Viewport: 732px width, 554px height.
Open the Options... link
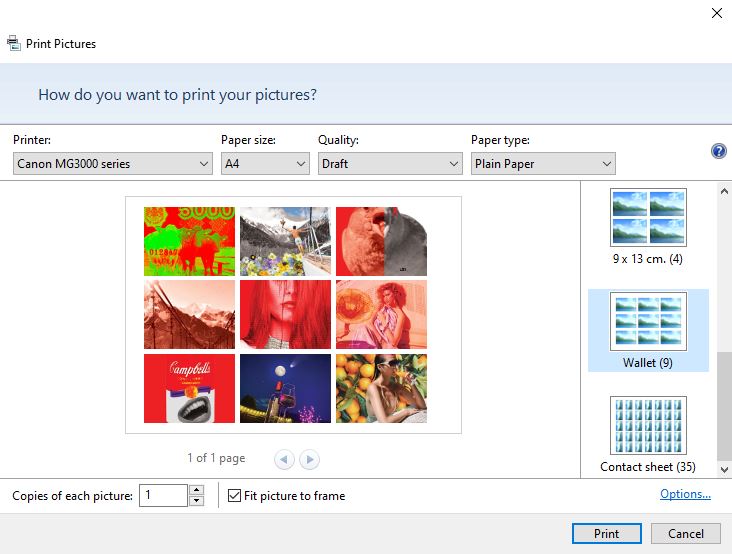(685, 494)
